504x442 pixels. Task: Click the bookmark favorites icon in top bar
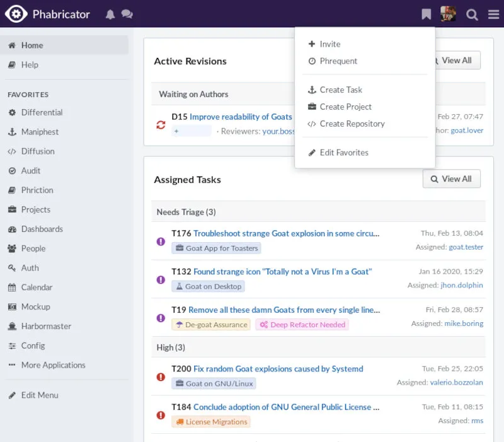[426, 13]
